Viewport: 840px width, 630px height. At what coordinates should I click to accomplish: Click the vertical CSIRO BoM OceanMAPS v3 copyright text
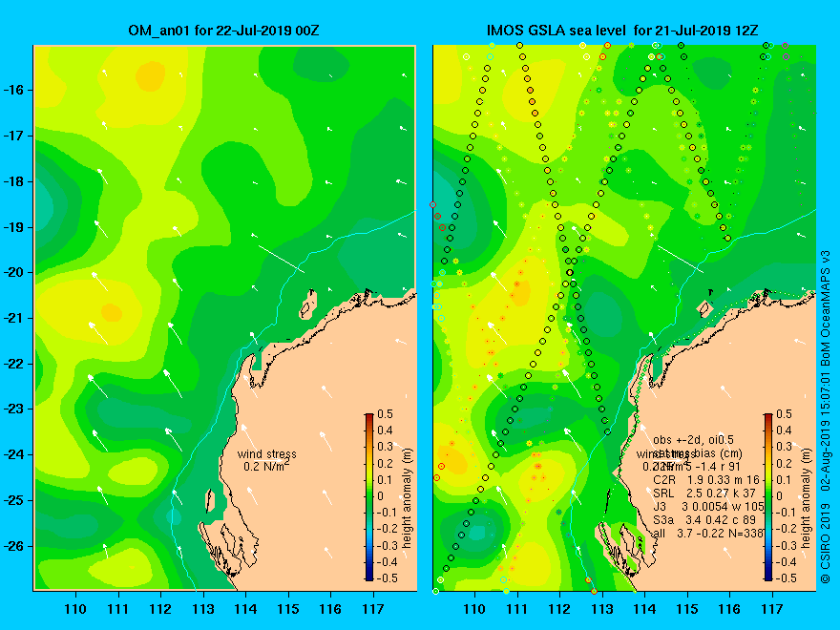[x=826, y=416]
